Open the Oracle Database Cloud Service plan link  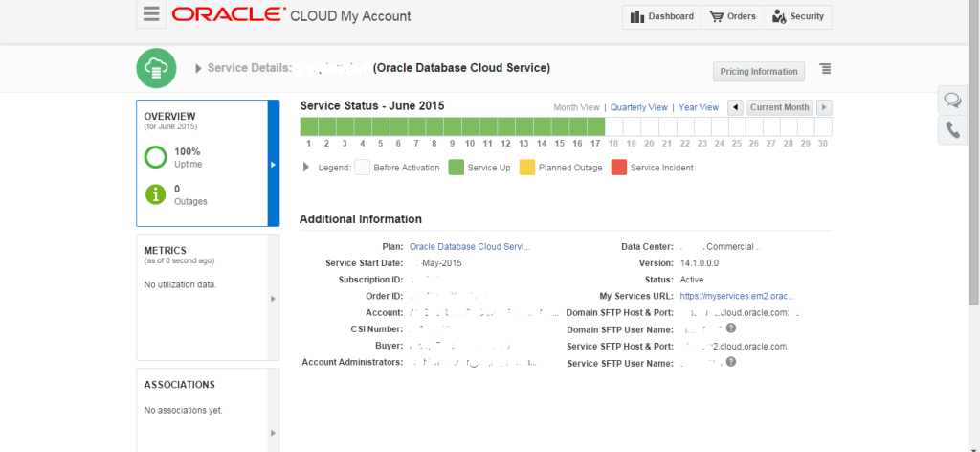pos(470,246)
